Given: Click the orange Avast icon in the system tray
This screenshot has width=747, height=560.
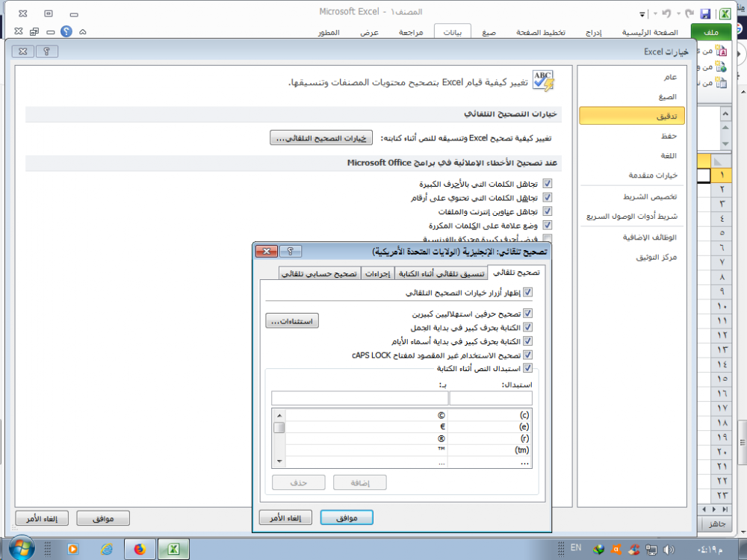Looking at the screenshot, I should coord(616,550).
